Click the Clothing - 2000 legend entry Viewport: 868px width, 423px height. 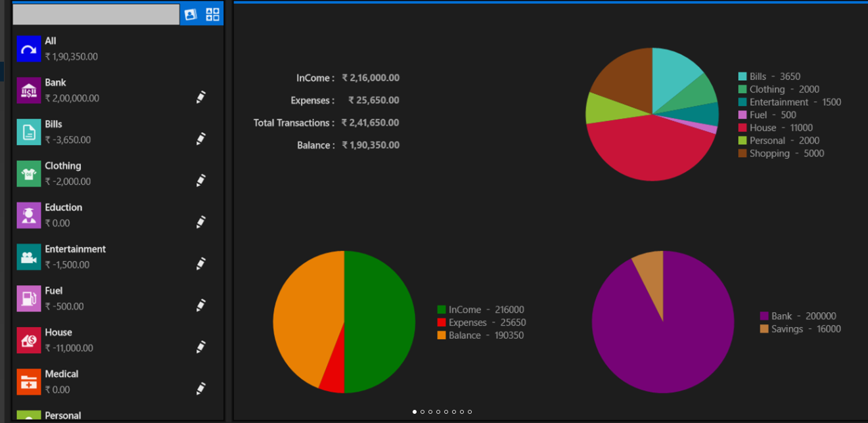(x=779, y=89)
